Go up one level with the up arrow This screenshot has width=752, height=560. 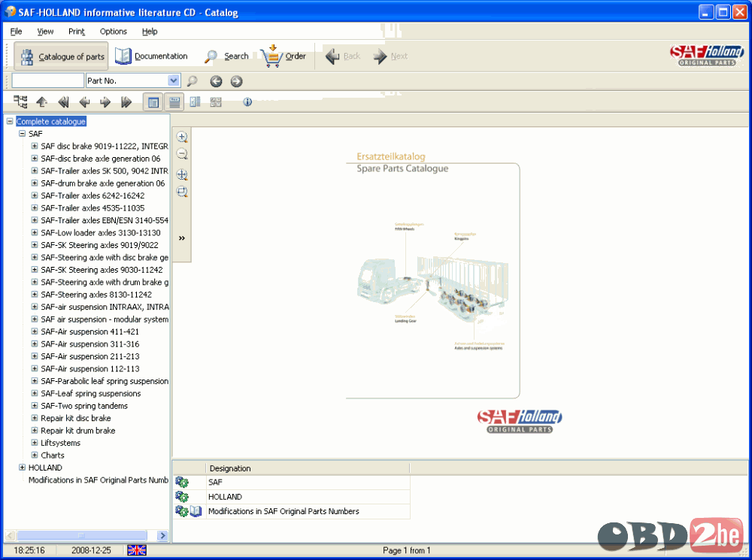tap(41, 101)
